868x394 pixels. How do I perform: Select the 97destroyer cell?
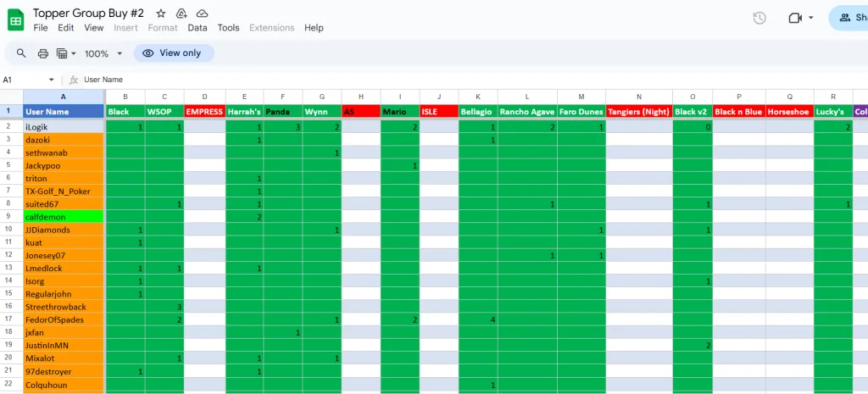point(63,371)
